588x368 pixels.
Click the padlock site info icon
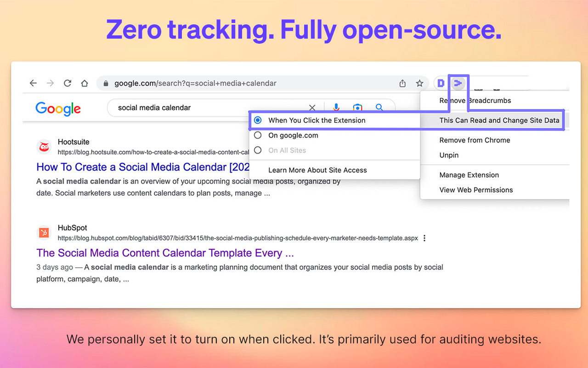(x=106, y=84)
